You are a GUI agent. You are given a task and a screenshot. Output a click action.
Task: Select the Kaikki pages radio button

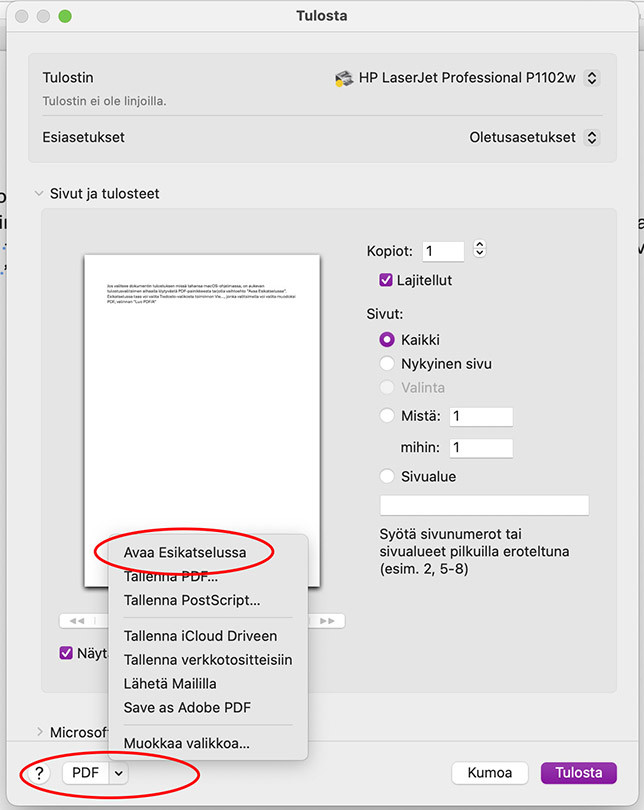pyautogui.click(x=387, y=340)
